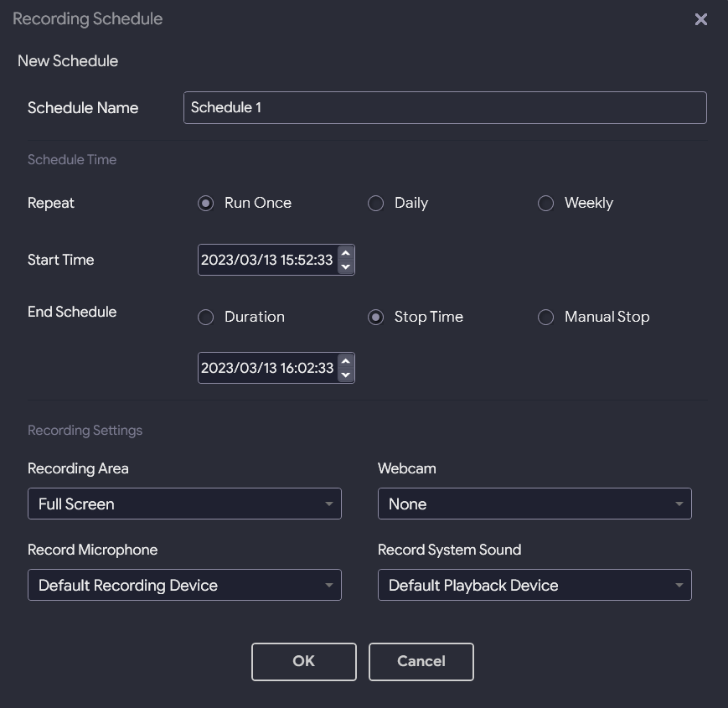Select Duration as end schedule

click(206, 318)
